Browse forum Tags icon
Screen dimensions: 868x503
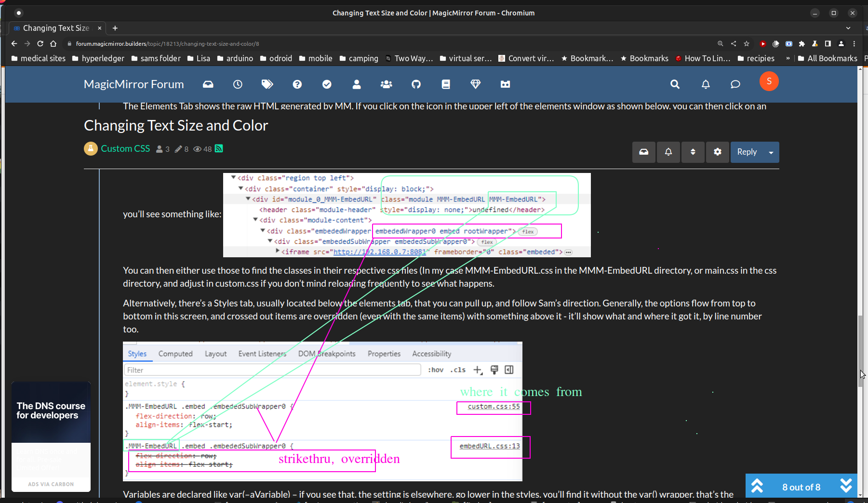pos(267,84)
